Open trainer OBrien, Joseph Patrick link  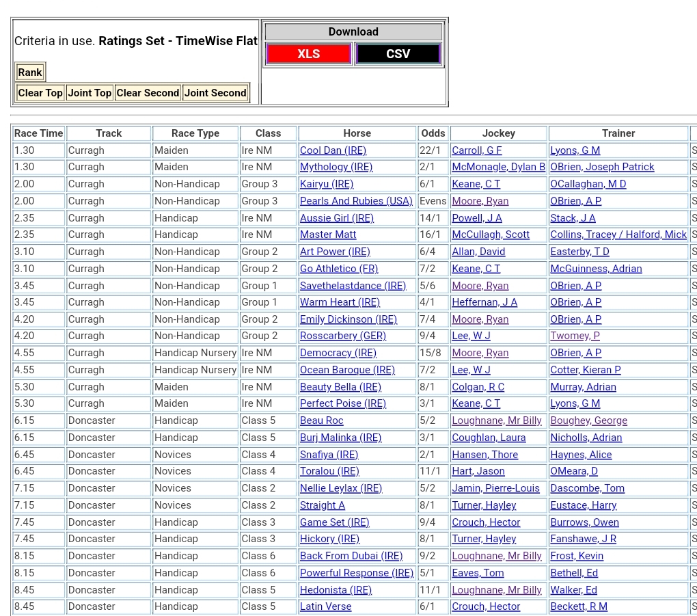(602, 167)
